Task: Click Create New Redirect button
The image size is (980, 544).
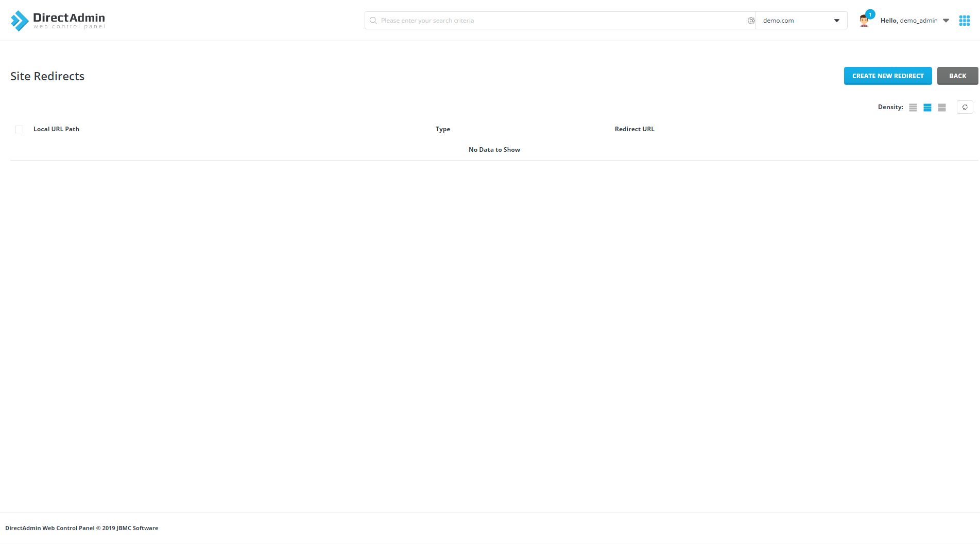Action: 888,76
